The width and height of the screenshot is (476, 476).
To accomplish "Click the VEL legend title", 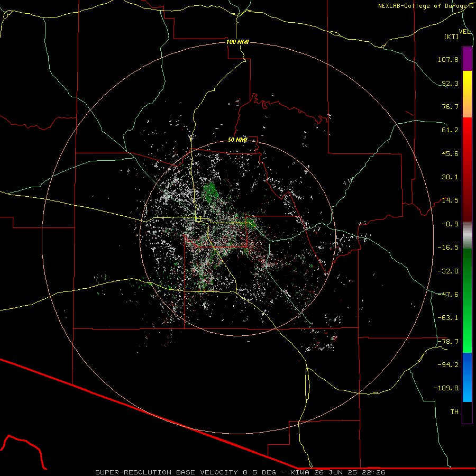I will tap(464, 32).
